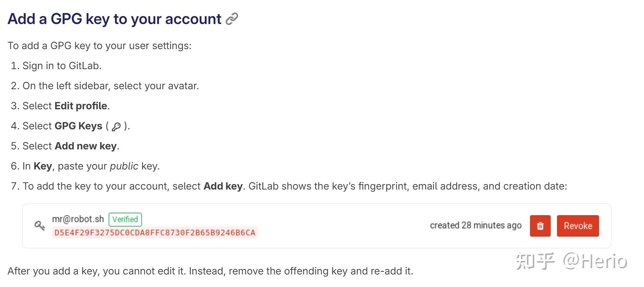The image size is (644, 287).
Task: Click the Zhihu @Herio watermark
Action: pyautogui.click(x=571, y=261)
